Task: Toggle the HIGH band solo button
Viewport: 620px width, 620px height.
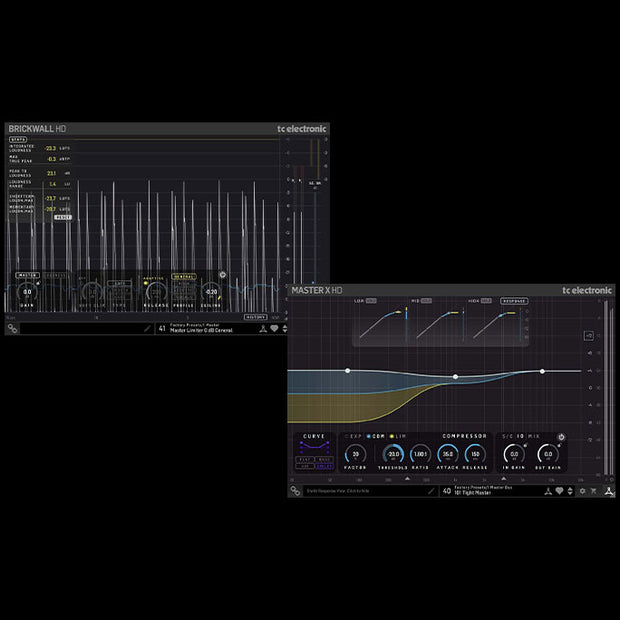Action: point(486,301)
